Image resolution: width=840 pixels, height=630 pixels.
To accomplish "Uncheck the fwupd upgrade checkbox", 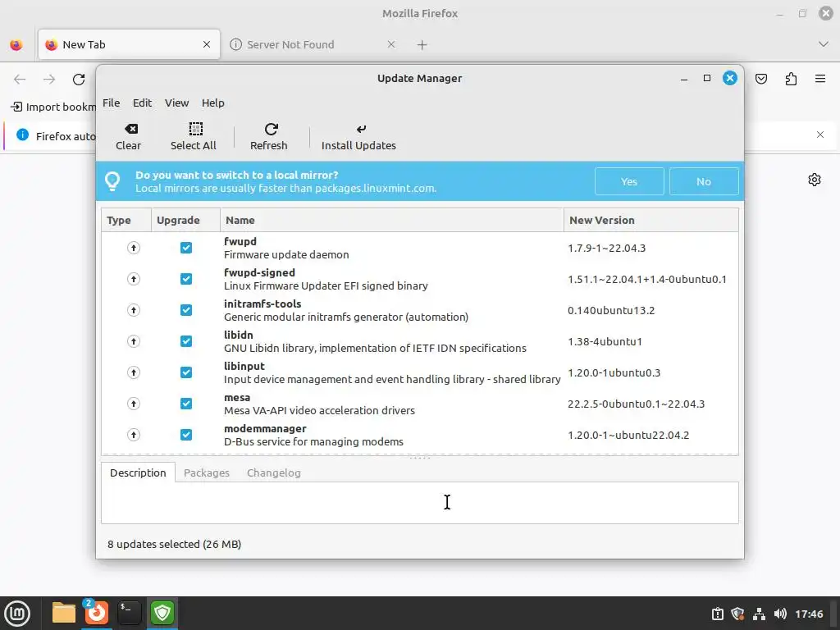I will [186, 248].
